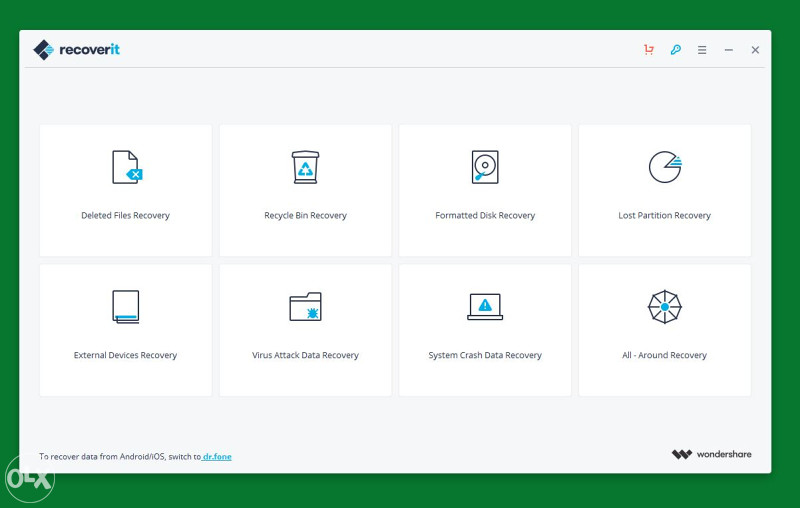
Task: Click the System Crash Data Recovery label
Action: pos(485,355)
